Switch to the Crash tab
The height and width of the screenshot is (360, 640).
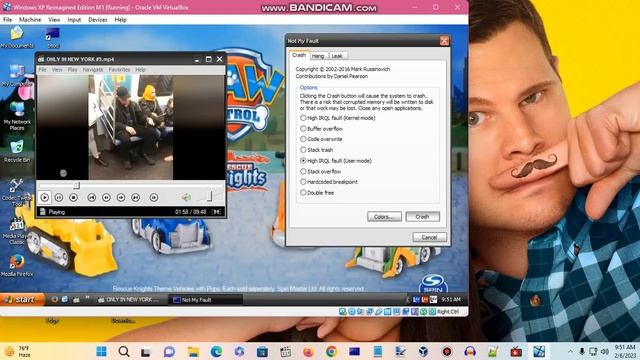299,55
